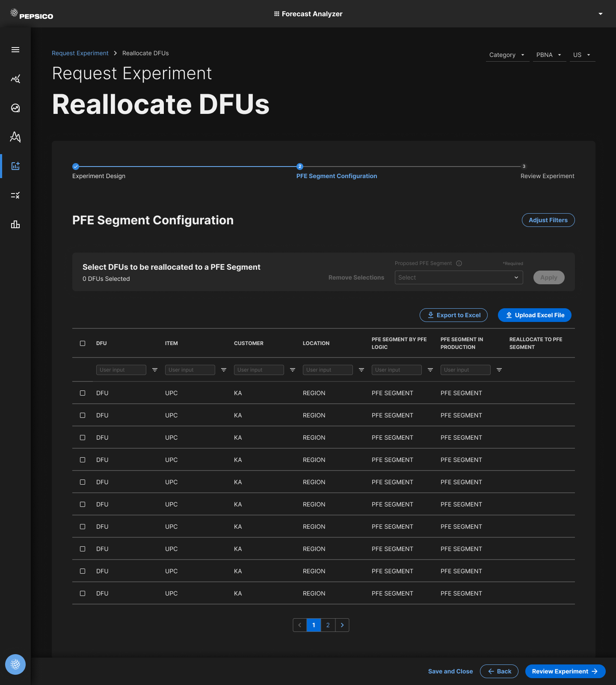Click the checklist rules sidebar icon
The image size is (616, 685).
coord(15,195)
